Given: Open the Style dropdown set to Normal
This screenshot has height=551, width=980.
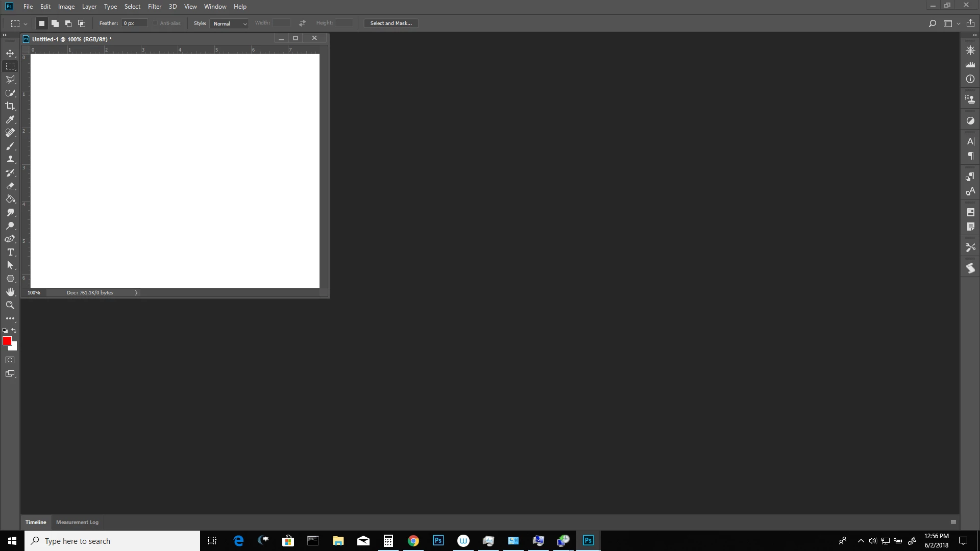Looking at the screenshot, I should pyautogui.click(x=229, y=23).
